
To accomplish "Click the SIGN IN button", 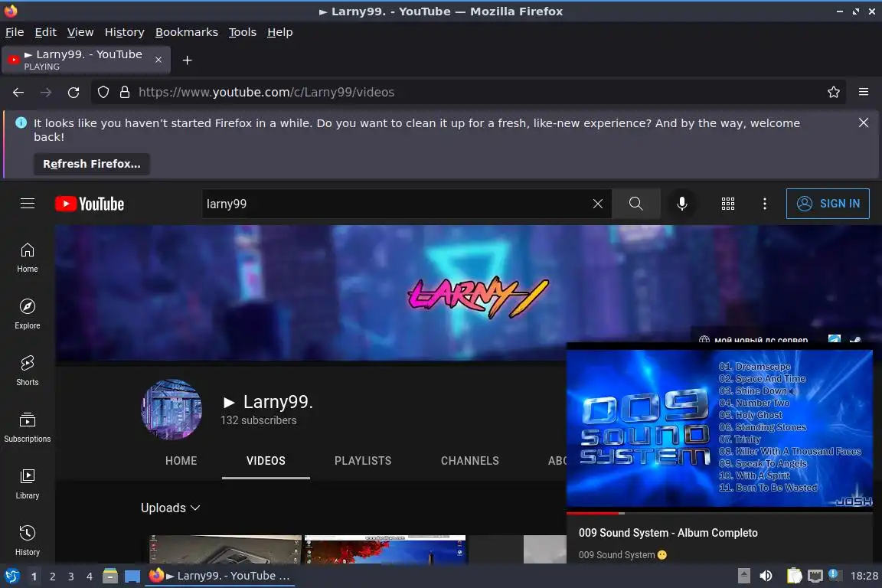I will (828, 204).
